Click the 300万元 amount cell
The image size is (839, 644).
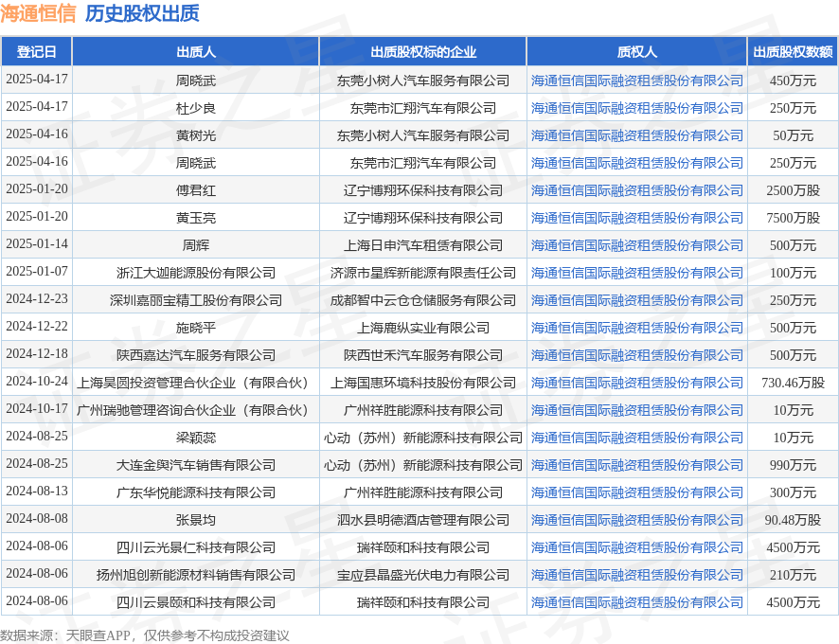pyautogui.click(x=793, y=493)
